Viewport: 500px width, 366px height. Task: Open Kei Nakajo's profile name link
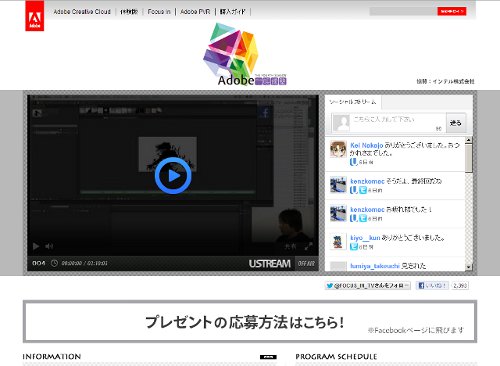pos(367,145)
